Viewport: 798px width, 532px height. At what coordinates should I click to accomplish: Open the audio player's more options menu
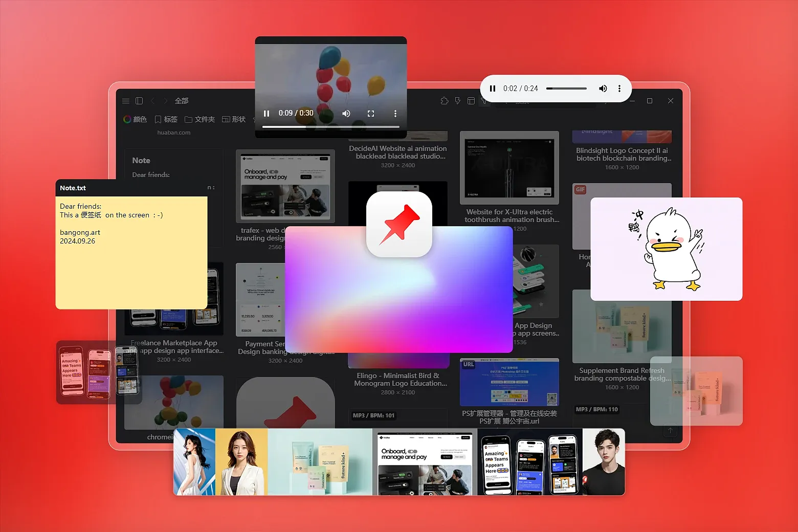[619, 88]
